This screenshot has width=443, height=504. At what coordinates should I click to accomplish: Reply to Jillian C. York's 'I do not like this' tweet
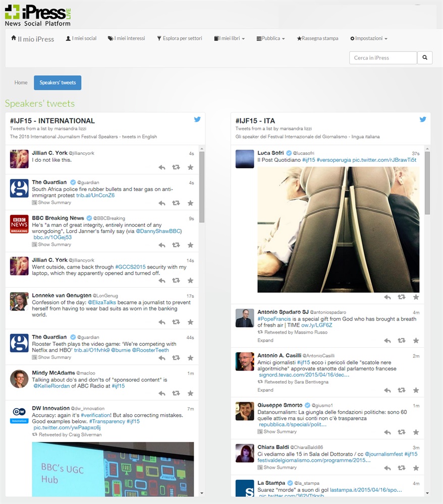pyautogui.click(x=162, y=167)
